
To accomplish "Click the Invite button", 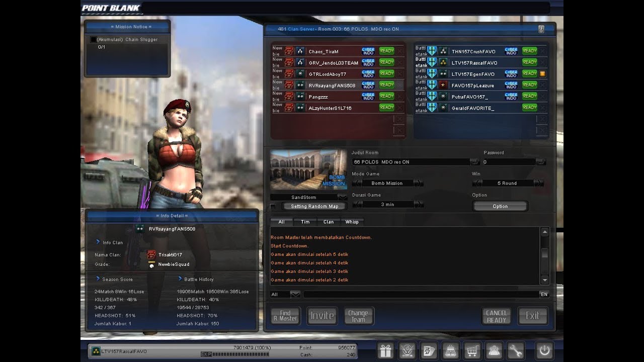I will (x=322, y=316).
